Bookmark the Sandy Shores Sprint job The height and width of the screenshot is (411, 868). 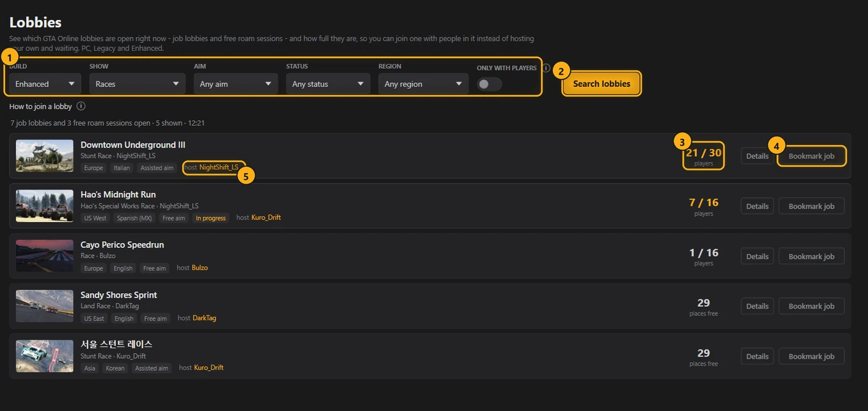(812, 306)
